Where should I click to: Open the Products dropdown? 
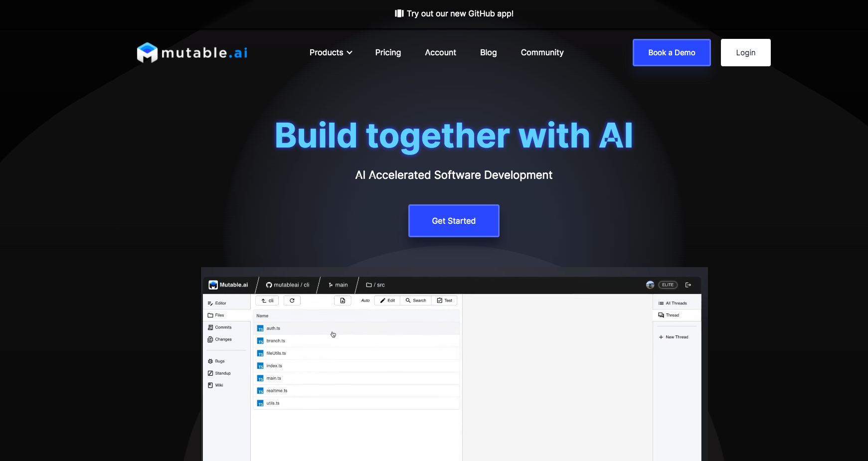pos(330,52)
